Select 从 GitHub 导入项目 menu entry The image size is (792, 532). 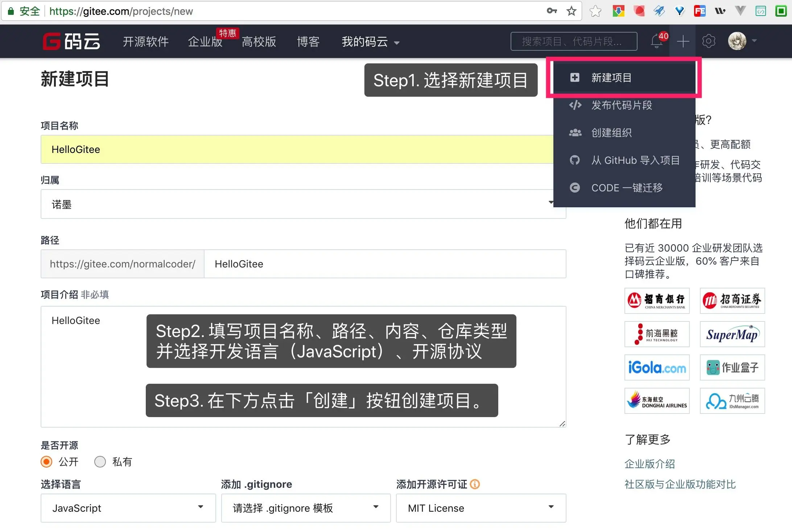click(635, 160)
